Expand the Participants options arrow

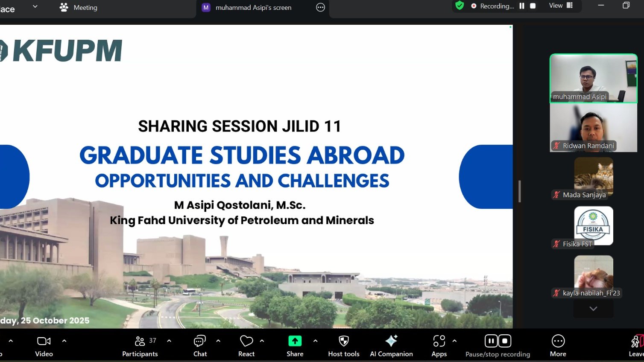(x=169, y=341)
